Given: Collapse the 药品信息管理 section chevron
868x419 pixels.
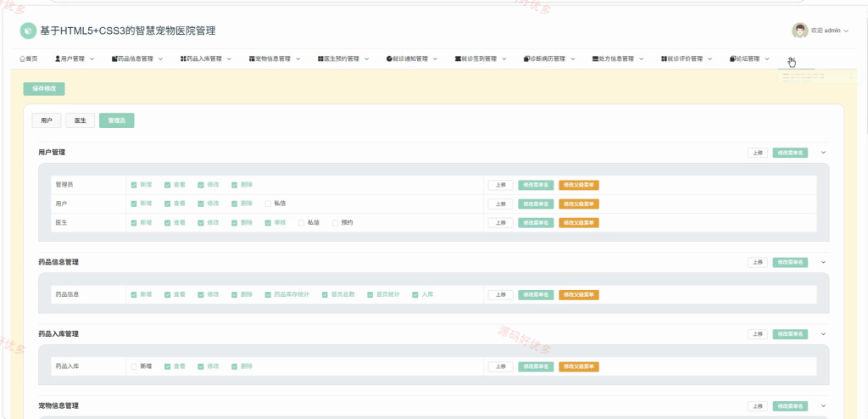Looking at the screenshot, I should tap(823, 262).
